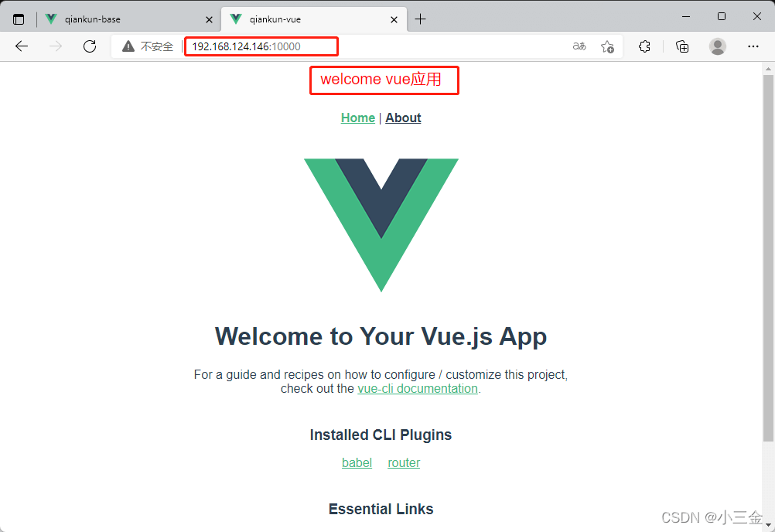Open the browser extensions icon
The width and height of the screenshot is (775, 532).
pyautogui.click(x=644, y=46)
